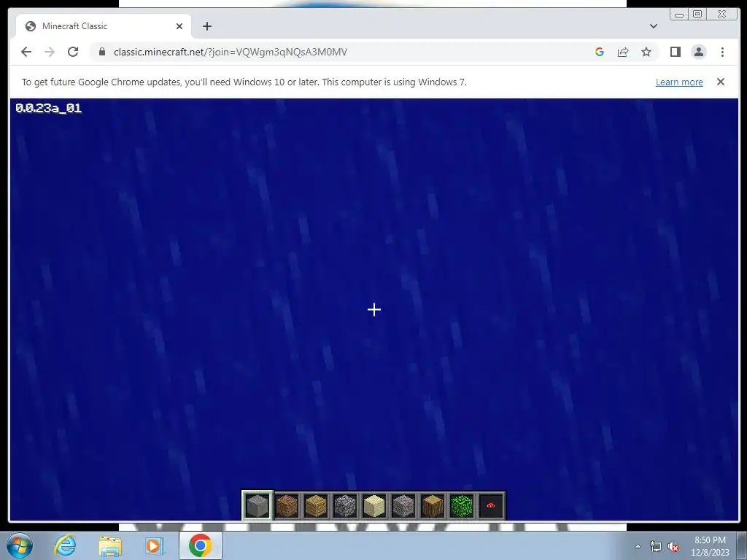Open Windows Explorer from taskbar
The width and height of the screenshot is (747, 560).
[x=110, y=545]
